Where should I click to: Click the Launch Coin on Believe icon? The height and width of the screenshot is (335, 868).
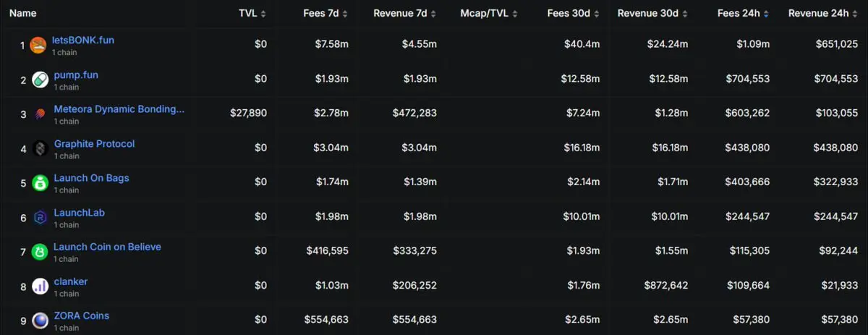point(41,252)
